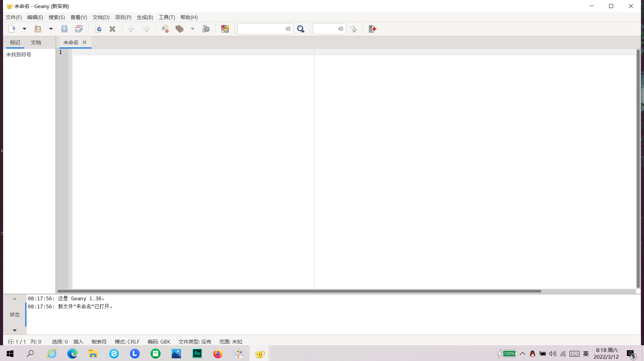Open Windows taskbar search

coord(31,354)
